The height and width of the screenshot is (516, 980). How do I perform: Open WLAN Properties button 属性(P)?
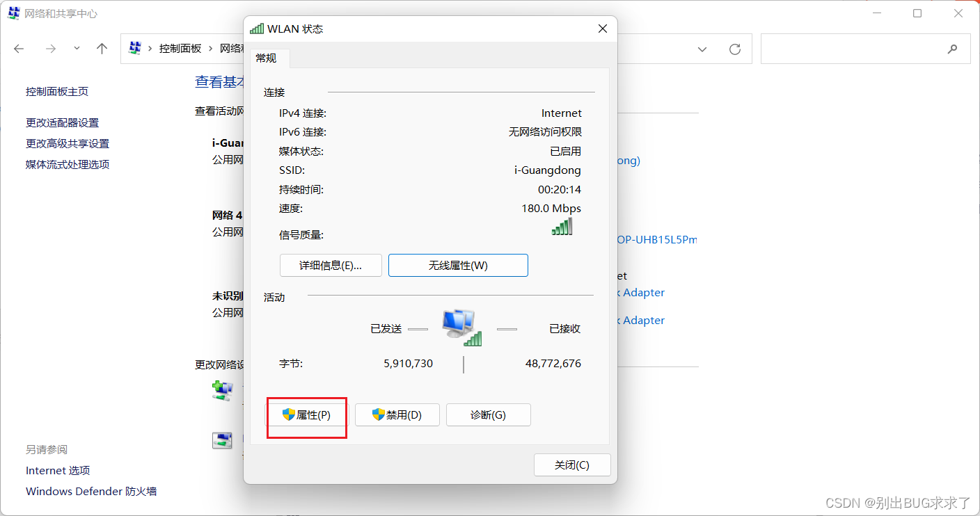[x=307, y=415]
